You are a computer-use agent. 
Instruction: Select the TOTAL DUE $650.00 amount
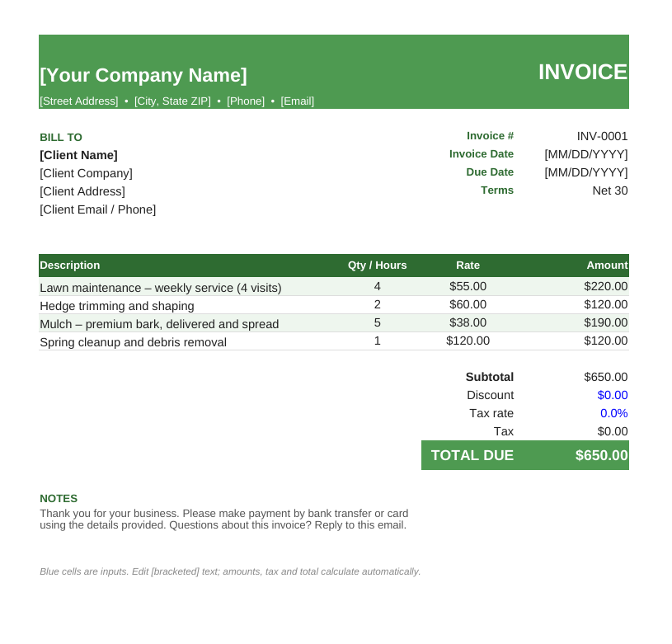point(602,455)
